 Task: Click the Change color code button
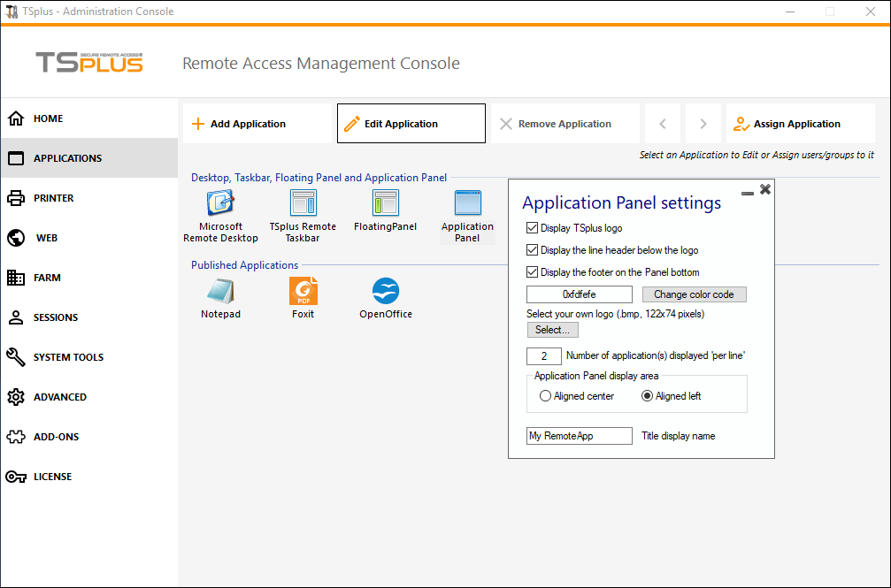pyautogui.click(x=694, y=294)
